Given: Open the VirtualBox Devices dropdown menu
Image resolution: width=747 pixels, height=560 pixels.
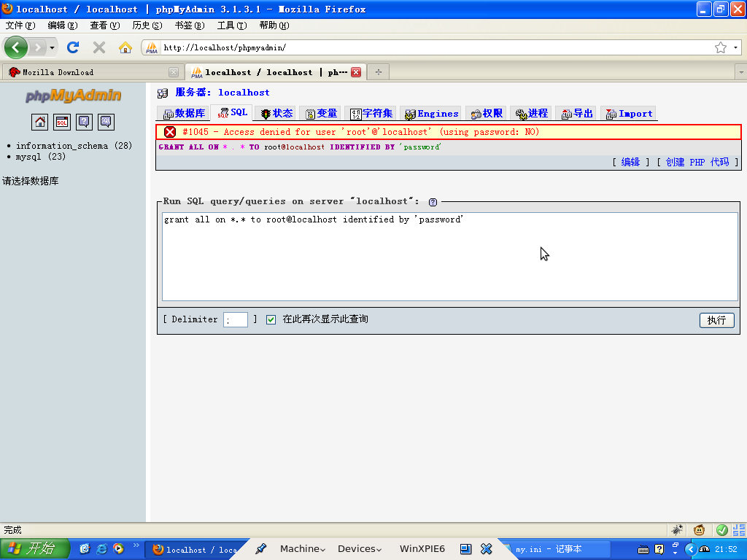Looking at the screenshot, I should 360,549.
